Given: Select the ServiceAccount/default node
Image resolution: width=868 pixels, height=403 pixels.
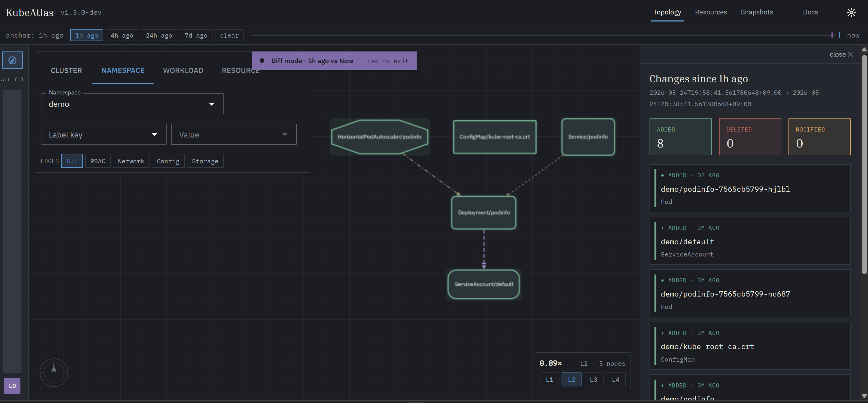Looking at the screenshot, I should pos(484,284).
